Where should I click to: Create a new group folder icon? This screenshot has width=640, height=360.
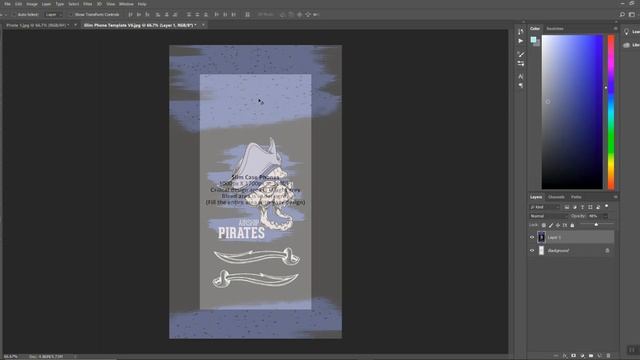tap(591, 356)
